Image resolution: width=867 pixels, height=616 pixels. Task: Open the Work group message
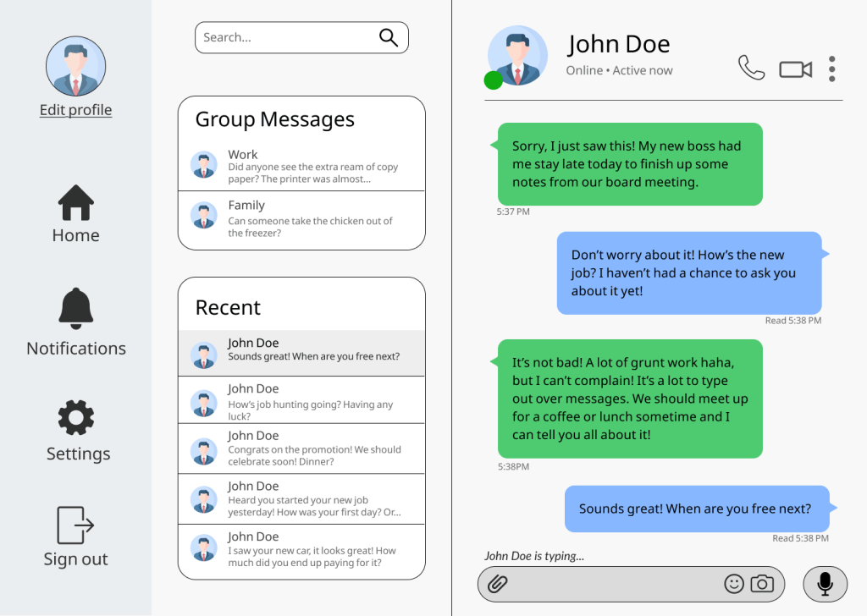pos(301,167)
